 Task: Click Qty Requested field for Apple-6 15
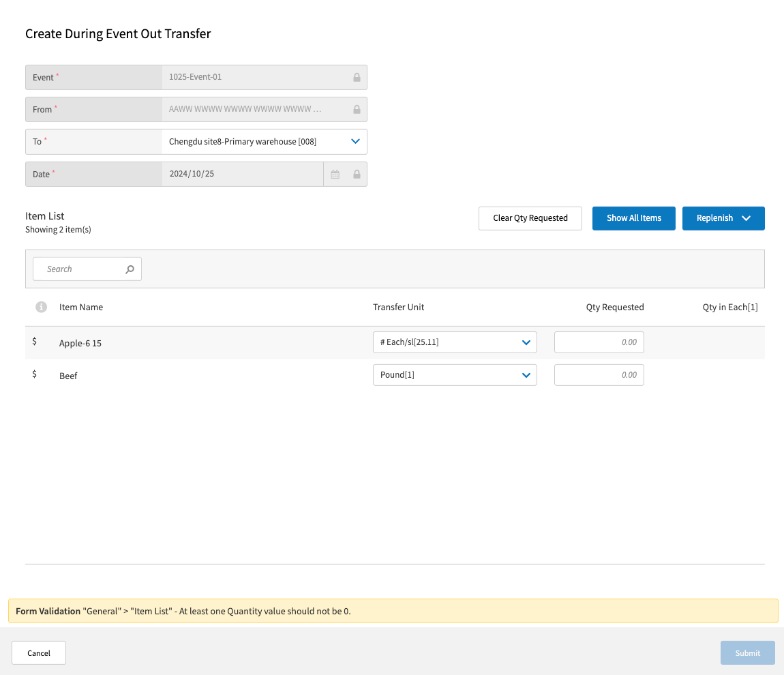pyautogui.click(x=599, y=342)
